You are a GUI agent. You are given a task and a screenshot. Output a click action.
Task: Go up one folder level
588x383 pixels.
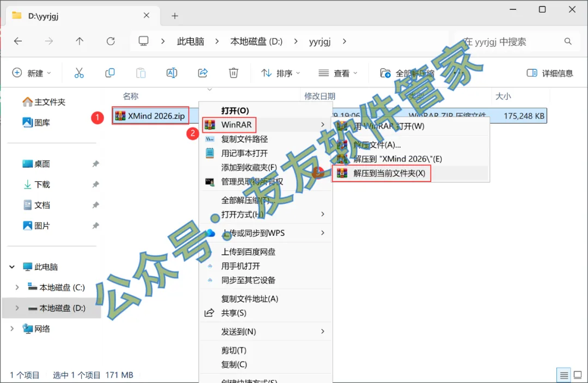tap(79, 41)
